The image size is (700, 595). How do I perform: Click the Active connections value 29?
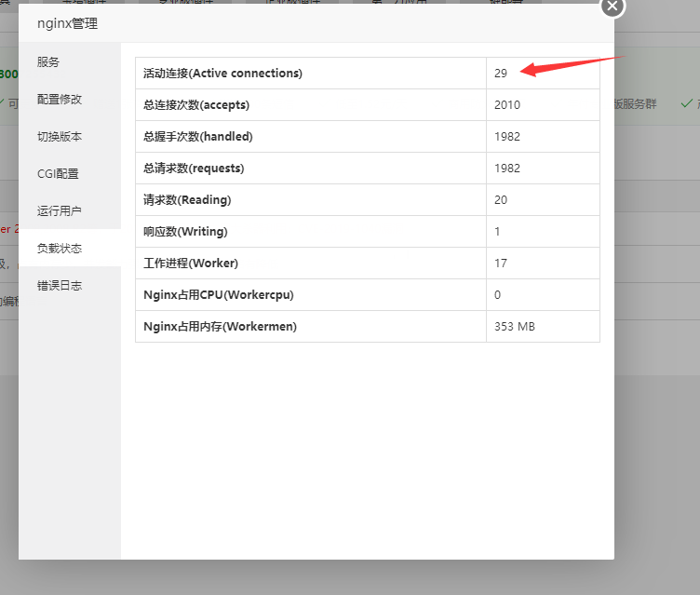pyautogui.click(x=501, y=74)
